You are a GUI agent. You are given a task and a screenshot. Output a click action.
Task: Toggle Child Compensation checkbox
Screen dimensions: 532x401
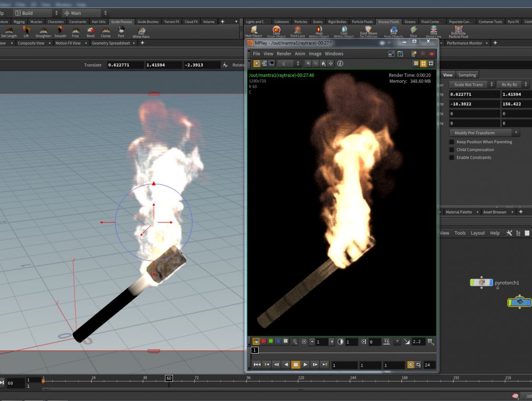pyautogui.click(x=451, y=150)
